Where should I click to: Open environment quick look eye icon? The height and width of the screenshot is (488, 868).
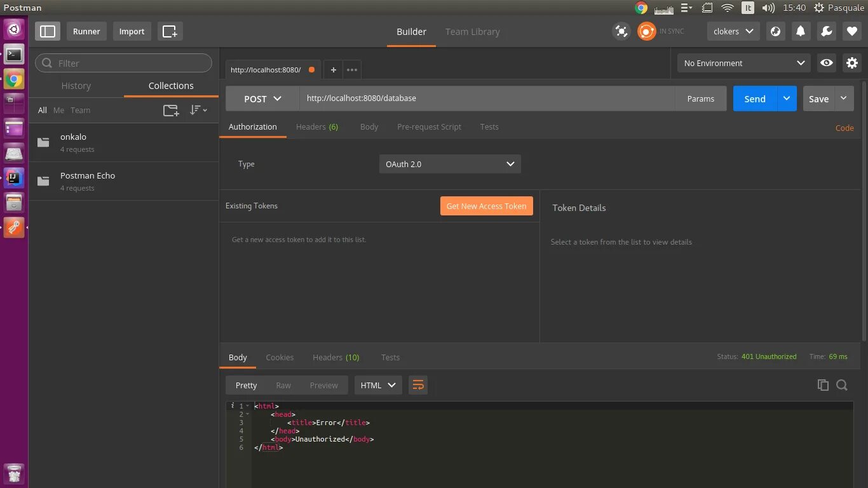(x=827, y=63)
